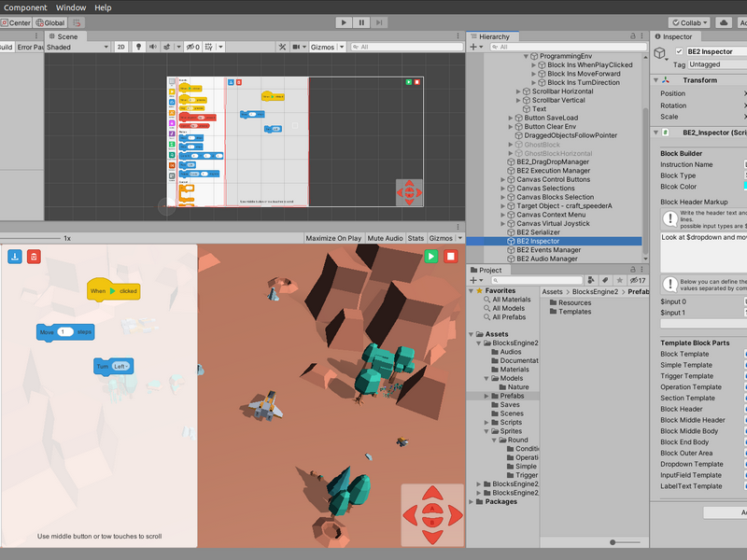Switch to the Scene tab
This screenshot has height=560, width=747.
click(63, 36)
